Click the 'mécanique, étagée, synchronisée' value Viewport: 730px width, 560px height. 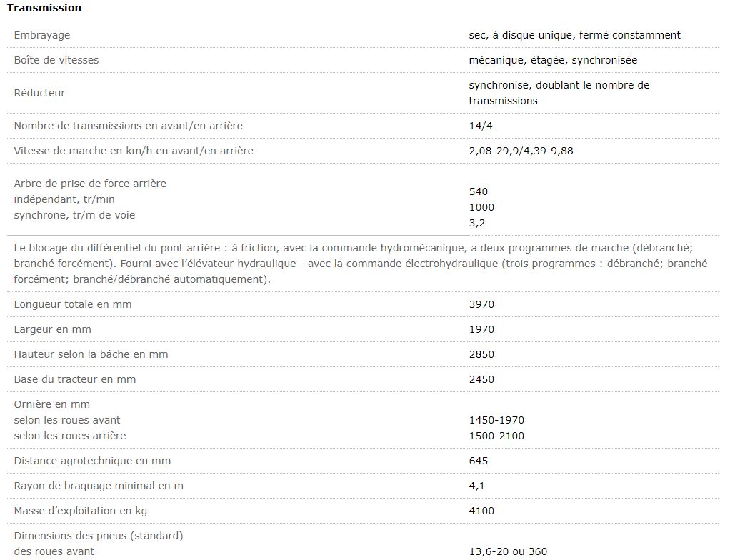(x=553, y=60)
